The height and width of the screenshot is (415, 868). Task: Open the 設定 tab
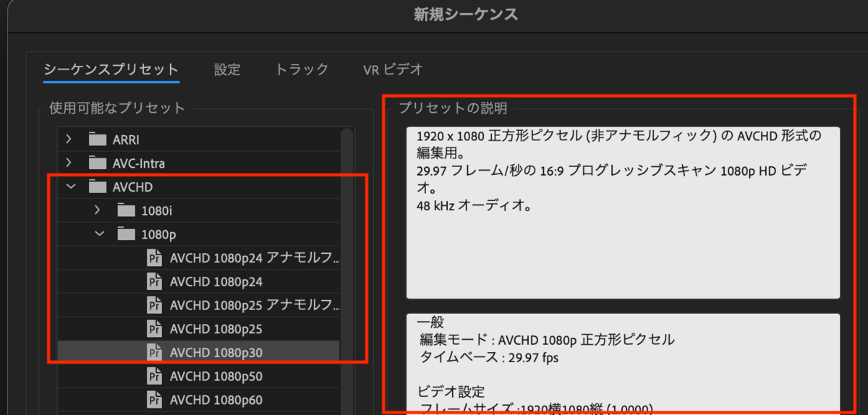[x=227, y=69]
